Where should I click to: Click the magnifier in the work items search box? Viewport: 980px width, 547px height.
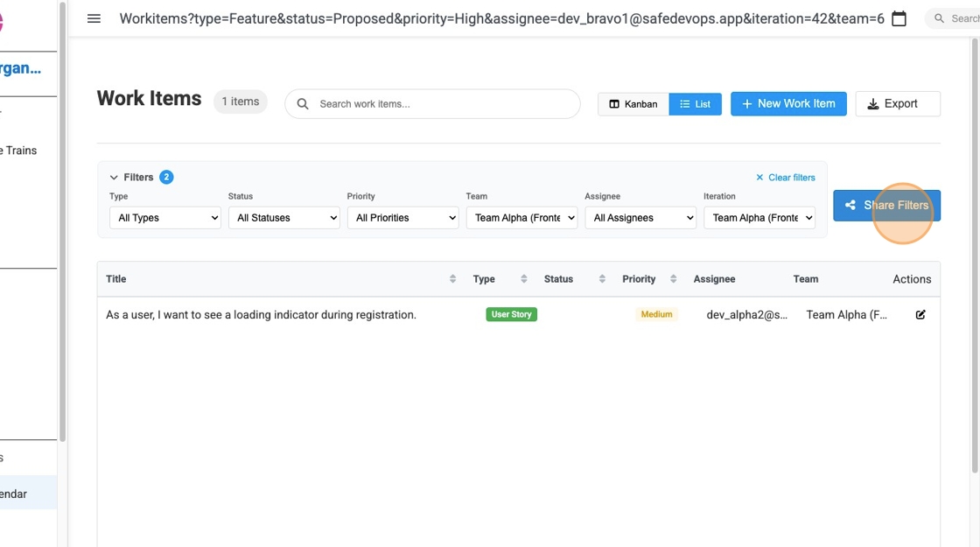(302, 103)
